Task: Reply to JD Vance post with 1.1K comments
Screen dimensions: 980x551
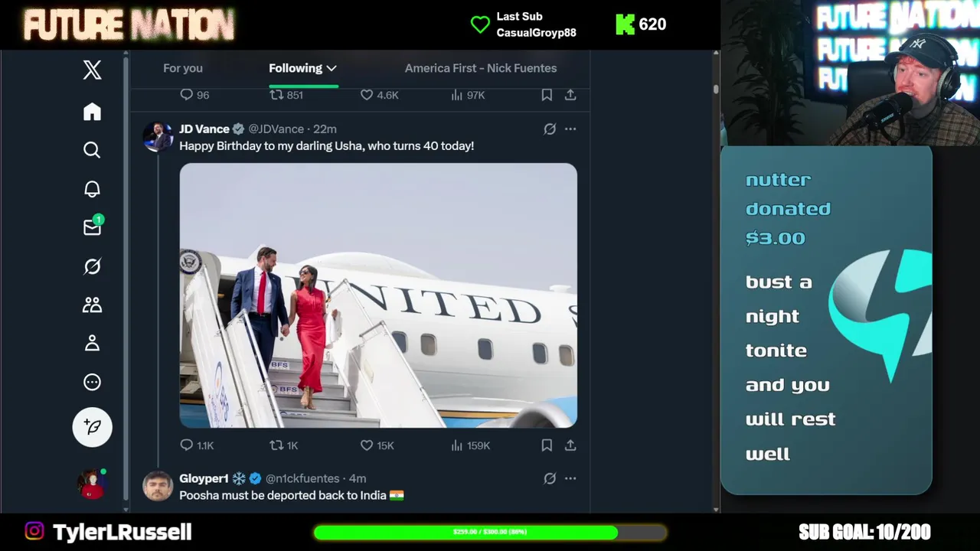Action: [197, 445]
